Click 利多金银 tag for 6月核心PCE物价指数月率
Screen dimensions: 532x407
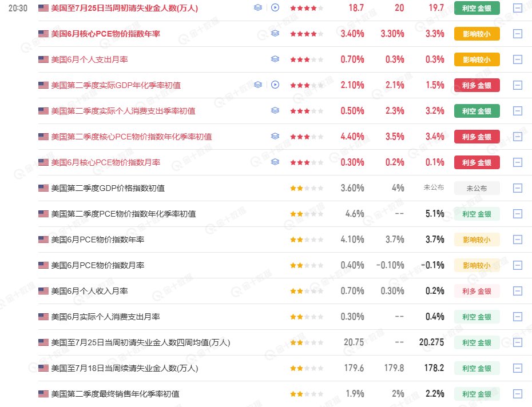point(477,163)
